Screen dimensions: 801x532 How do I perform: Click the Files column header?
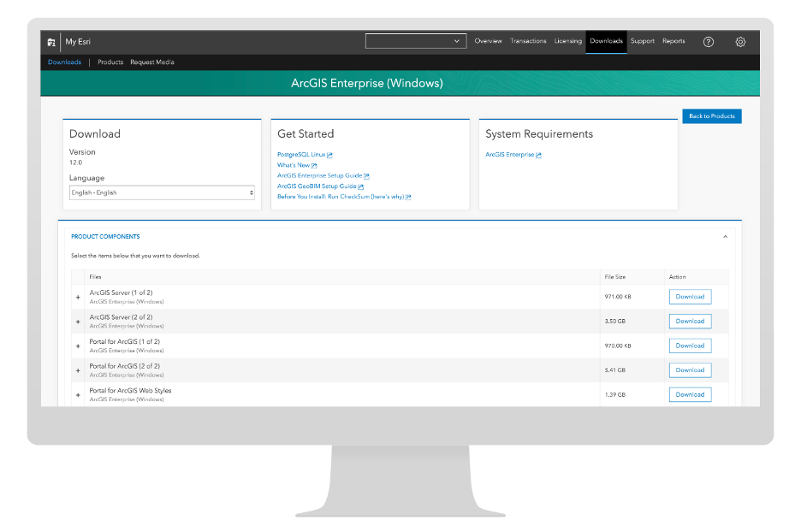95,277
